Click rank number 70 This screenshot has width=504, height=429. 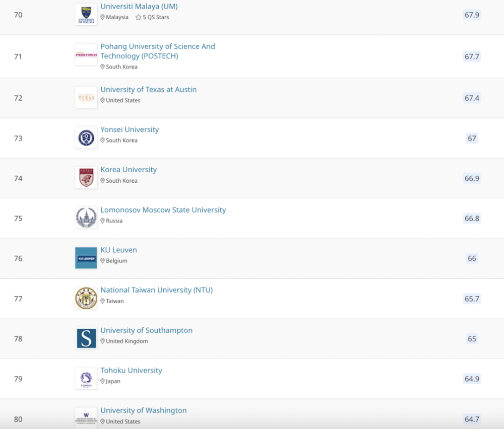tap(18, 15)
